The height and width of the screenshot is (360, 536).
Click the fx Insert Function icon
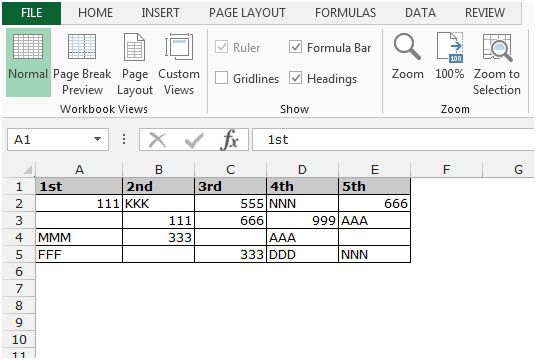pyautogui.click(x=229, y=139)
